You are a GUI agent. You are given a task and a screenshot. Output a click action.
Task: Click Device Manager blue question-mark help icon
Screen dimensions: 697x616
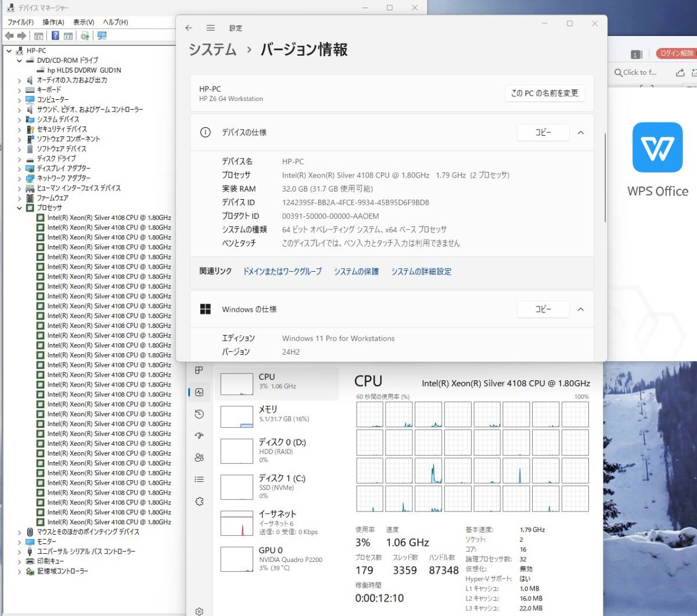coord(55,36)
